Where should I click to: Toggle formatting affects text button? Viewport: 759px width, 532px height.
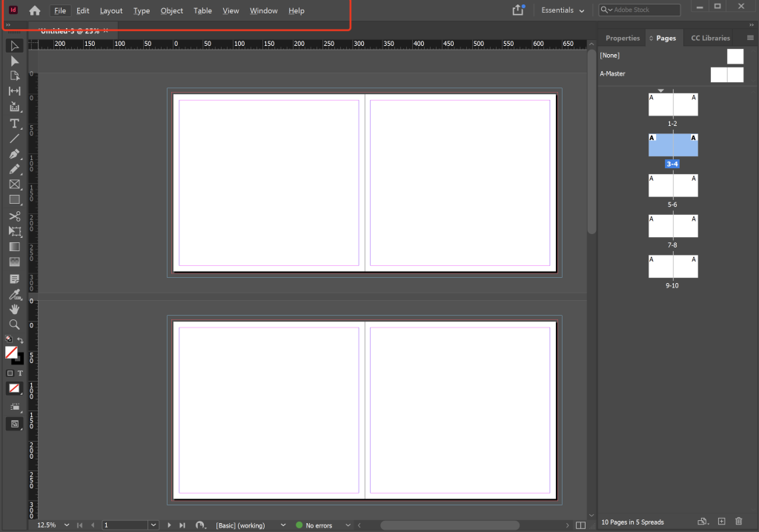point(20,373)
